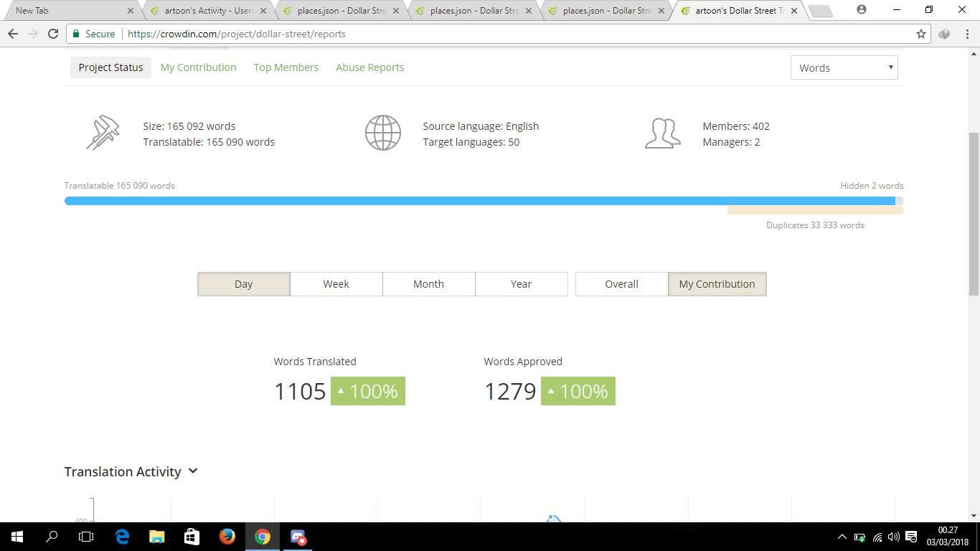This screenshot has width=980, height=551.
Task: Open the Windows Start menu
Action: 17,537
